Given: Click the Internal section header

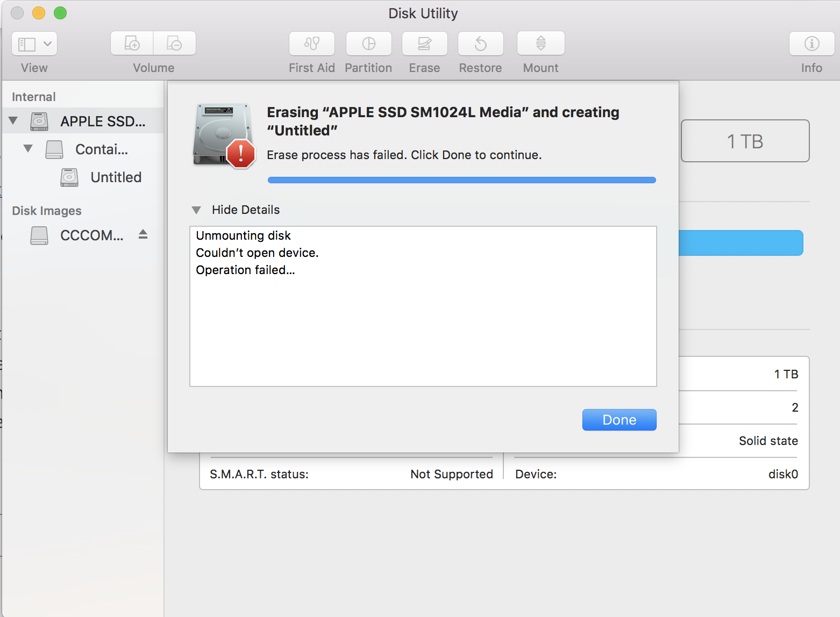Looking at the screenshot, I should tap(34, 97).
